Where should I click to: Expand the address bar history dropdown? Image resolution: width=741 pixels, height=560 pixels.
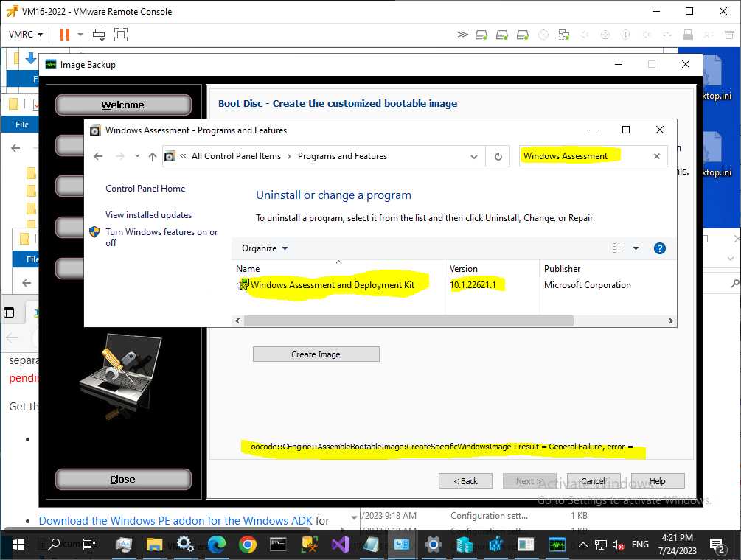point(473,156)
